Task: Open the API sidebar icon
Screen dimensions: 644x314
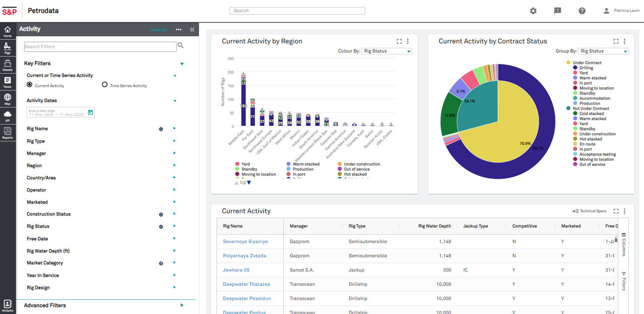Action: click(x=8, y=116)
